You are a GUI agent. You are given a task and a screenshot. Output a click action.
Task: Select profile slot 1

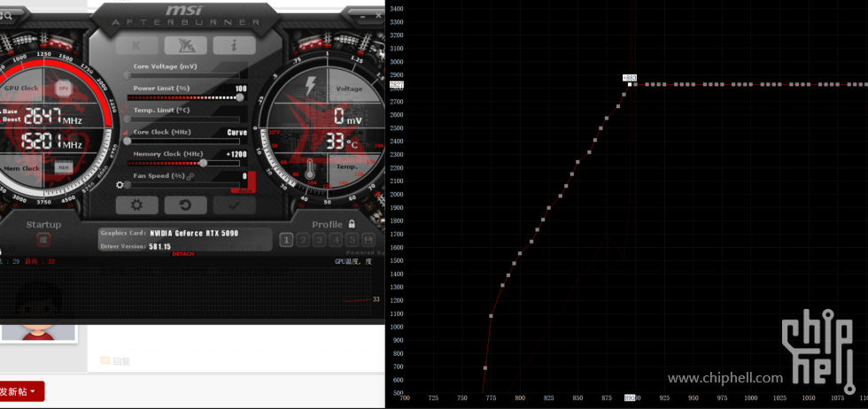[x=286, y=240]
